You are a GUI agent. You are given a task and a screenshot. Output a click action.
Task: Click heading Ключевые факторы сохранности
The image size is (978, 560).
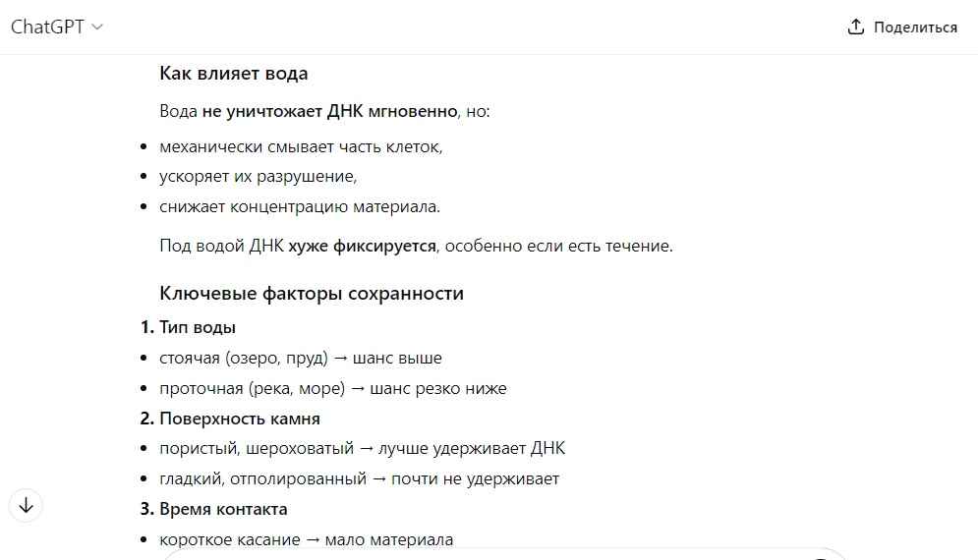[312, 293]
